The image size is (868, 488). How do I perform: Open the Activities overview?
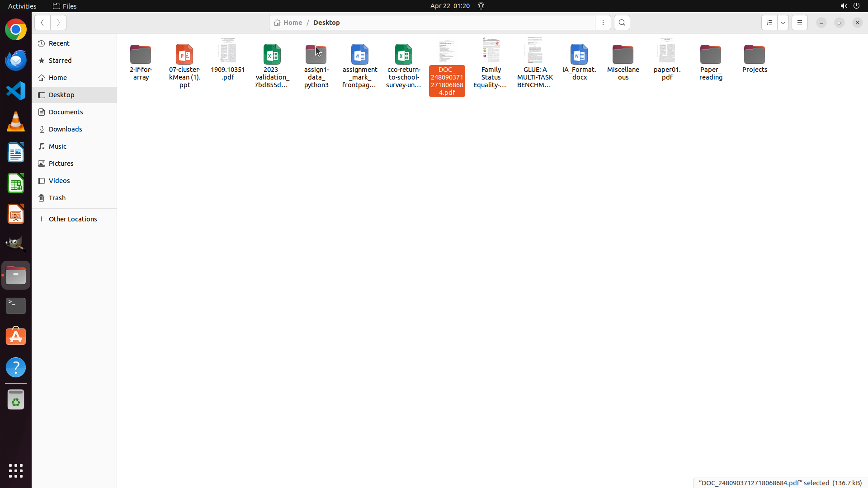point(22,6)
